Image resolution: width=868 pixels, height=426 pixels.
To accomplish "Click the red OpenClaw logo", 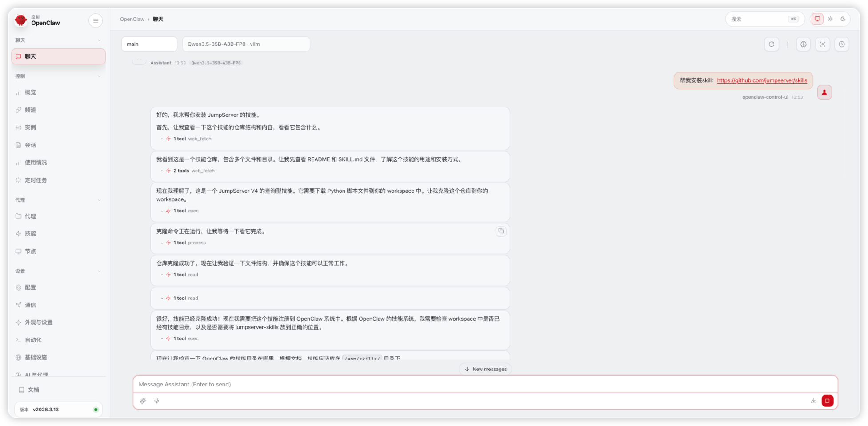I will click(21, 20).
